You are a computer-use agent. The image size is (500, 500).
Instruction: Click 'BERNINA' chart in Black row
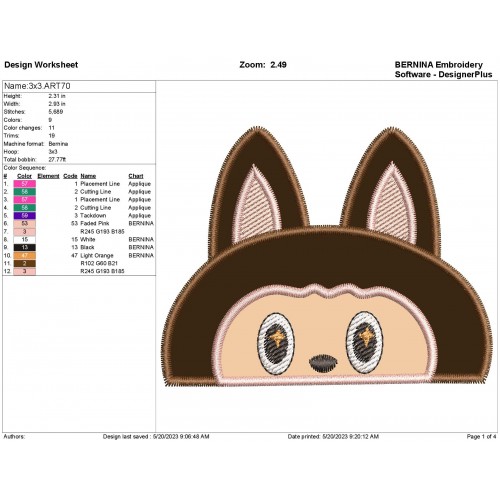pos(141,247)
